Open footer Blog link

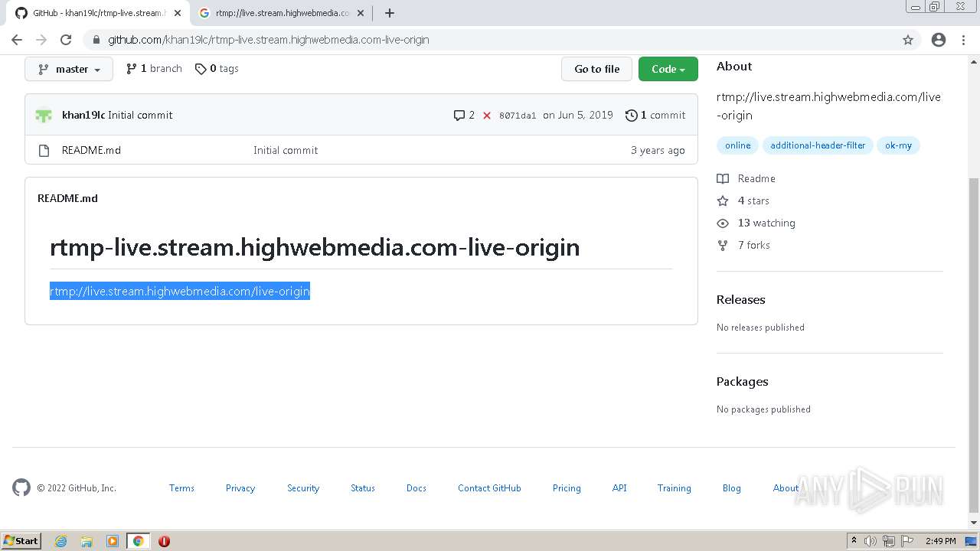click(x=731, y=488)
